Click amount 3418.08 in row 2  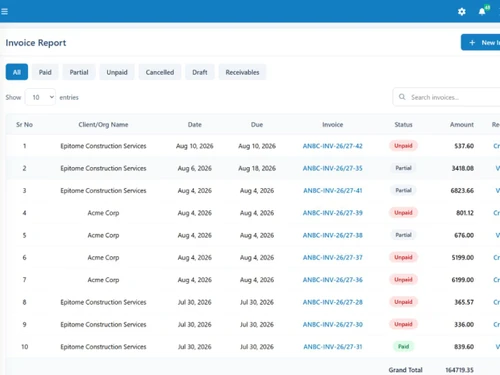pos(463,168)
